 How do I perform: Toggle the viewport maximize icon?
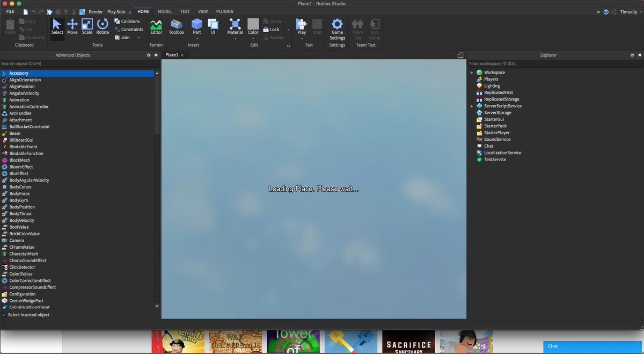pos(460,55)
